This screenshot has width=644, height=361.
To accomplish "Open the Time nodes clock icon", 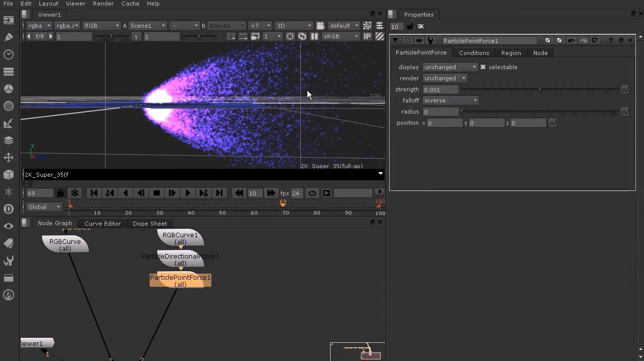I will (x=8, y=55).
